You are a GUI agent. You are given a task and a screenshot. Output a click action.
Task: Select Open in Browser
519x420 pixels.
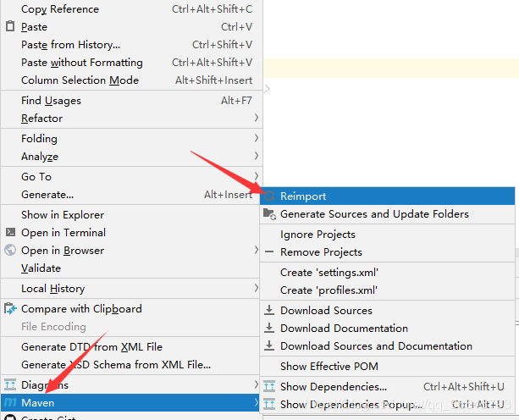pyautogui.click(x=131, y=251)
